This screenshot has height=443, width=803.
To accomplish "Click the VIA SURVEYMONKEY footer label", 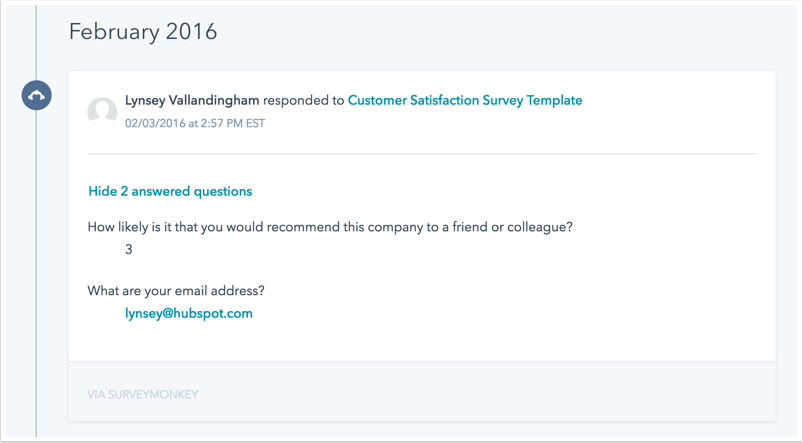I will (x=143, y=394).
